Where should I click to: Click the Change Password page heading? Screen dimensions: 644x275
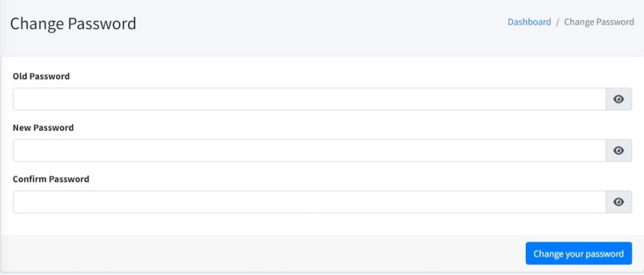(73, 24)
